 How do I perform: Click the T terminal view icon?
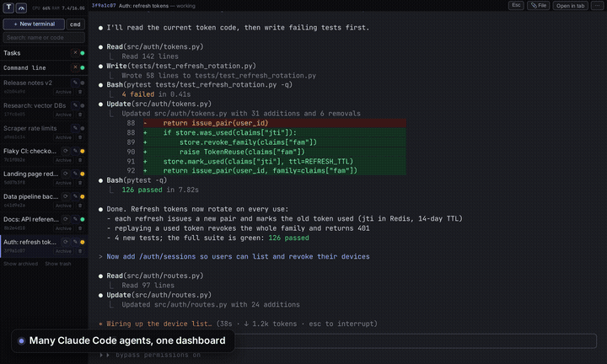[x=8, y=7]
